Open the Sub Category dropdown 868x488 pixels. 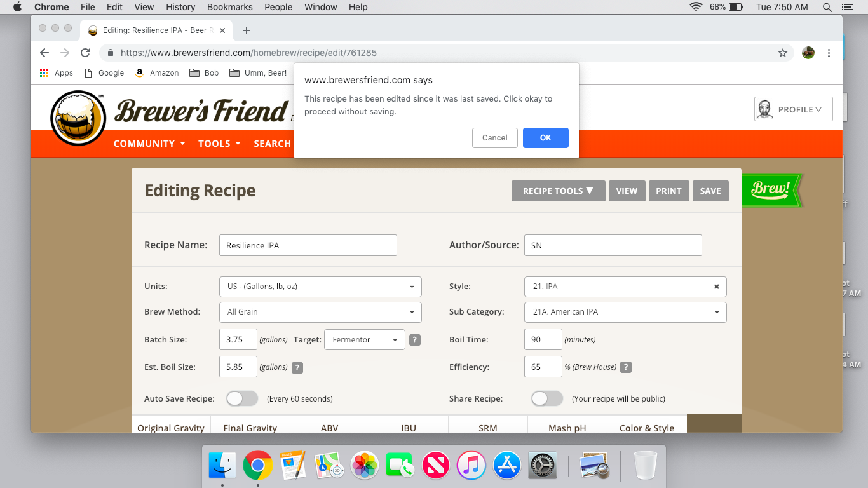click(x=625, y=312)
